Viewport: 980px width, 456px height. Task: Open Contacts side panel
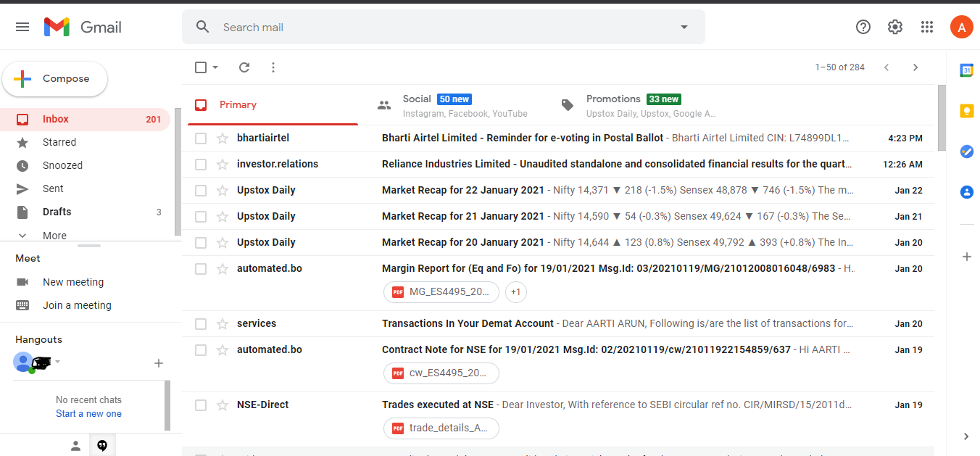pos(966,192)
